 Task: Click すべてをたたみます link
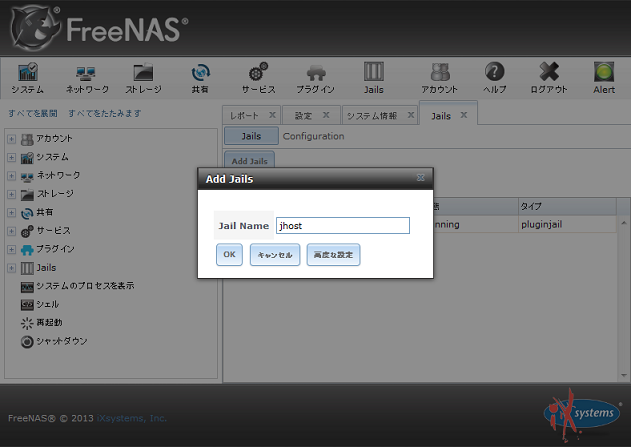pyautogui.click(x=105, y=113)
